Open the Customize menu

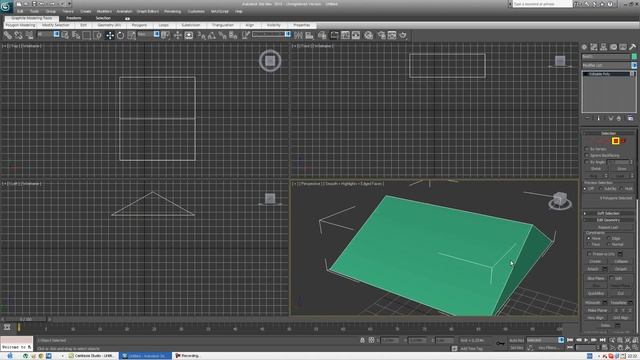(196, 11)
